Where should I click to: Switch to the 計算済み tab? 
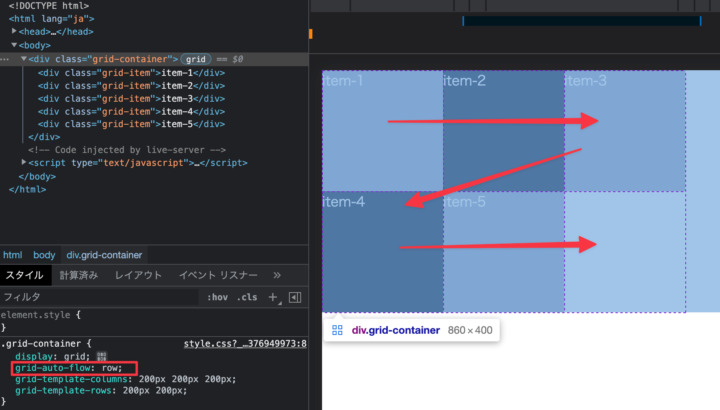(x=79, y=275)
